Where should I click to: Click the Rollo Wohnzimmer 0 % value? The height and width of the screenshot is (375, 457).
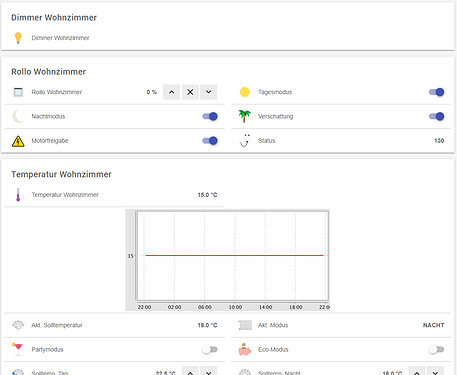click(x=152, y=92)
